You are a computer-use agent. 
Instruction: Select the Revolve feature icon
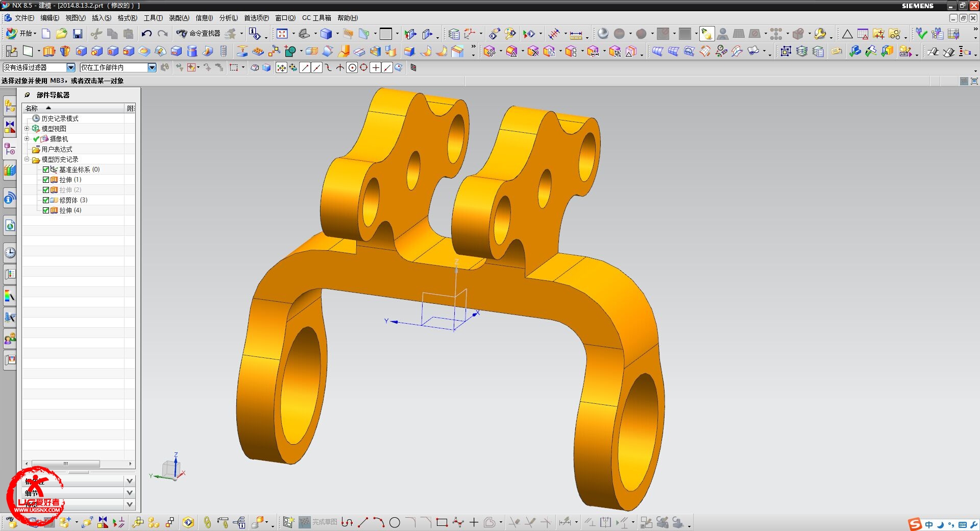(65, 51)
